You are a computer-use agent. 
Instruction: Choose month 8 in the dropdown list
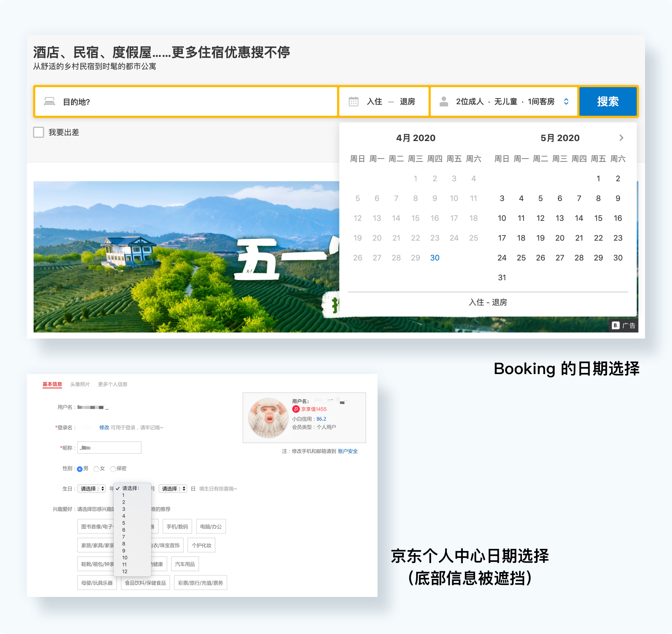[x=124, y=544]
